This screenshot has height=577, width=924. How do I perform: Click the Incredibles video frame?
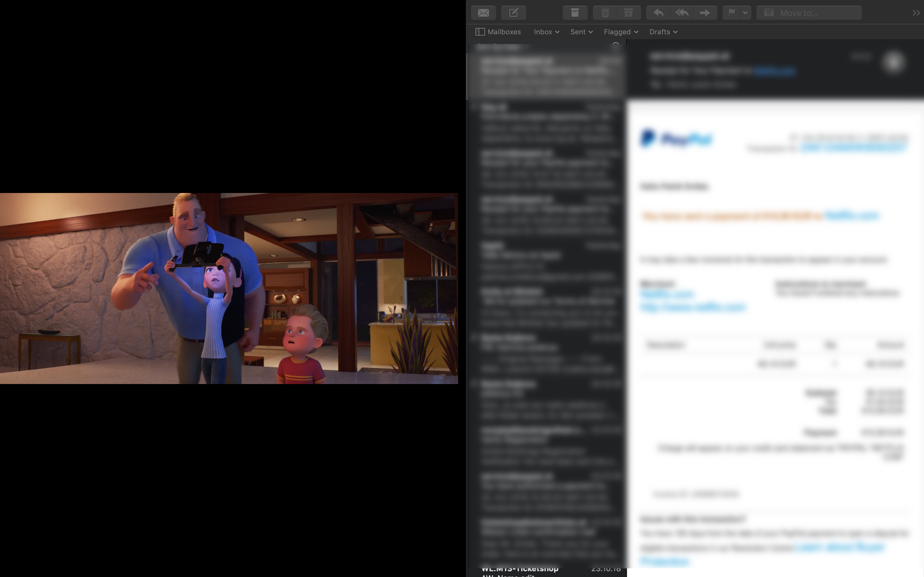(x=229, y=288)
